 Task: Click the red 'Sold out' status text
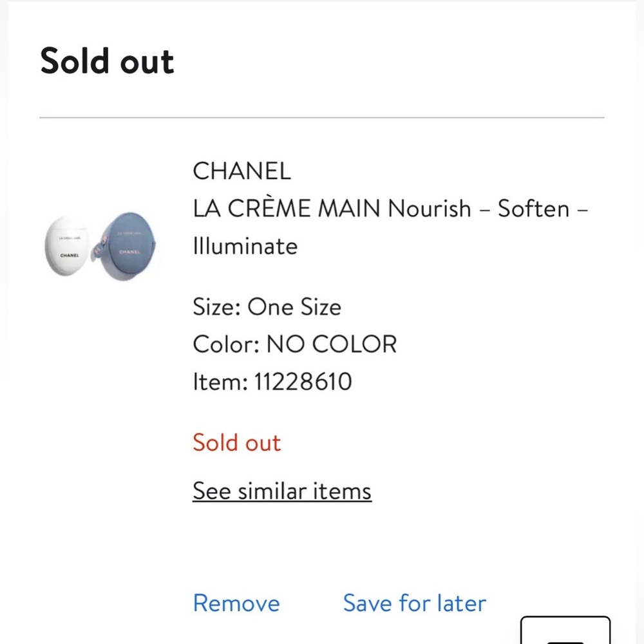tap(236, 442)
